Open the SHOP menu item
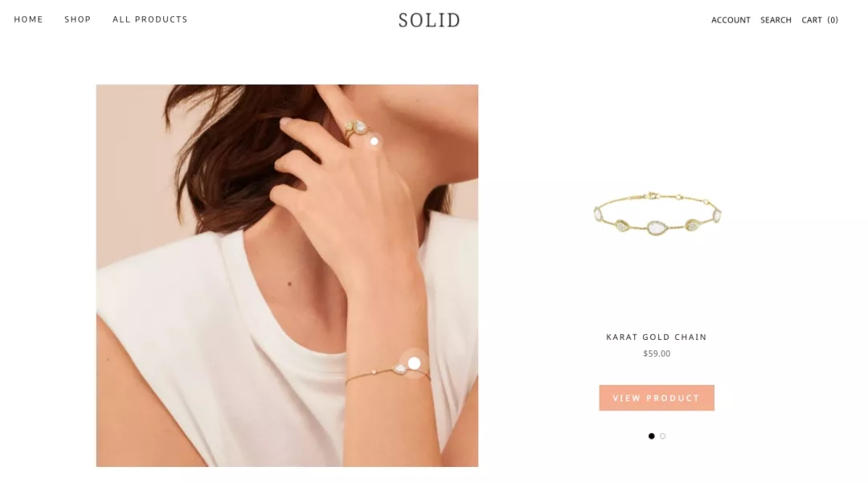This screenshot has height=483, width=868. point(77,19)
